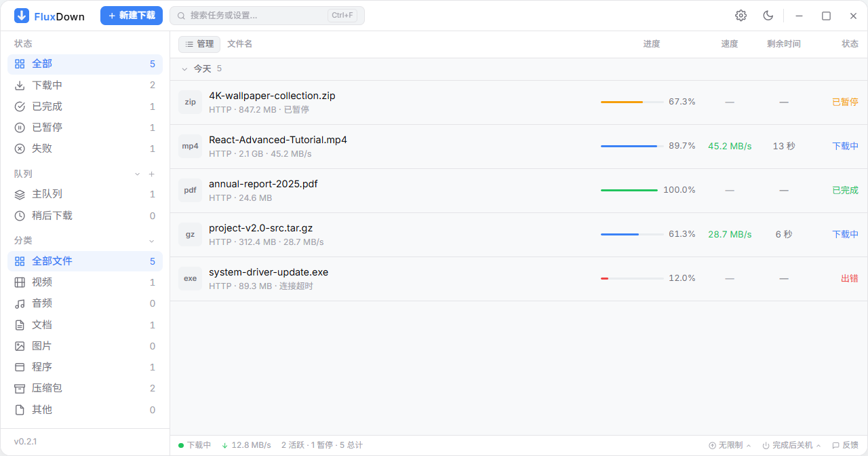Click the 12.8 MB/s status bar speed

[246, 445]
